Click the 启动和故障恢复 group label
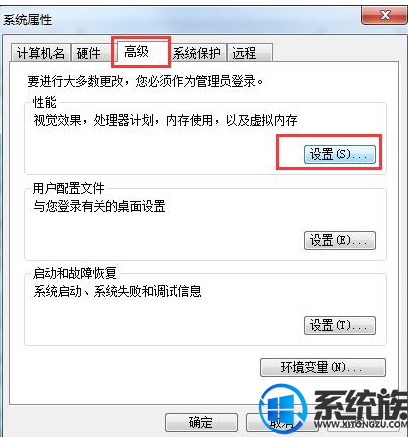The image size is (408, 437). 74,273
